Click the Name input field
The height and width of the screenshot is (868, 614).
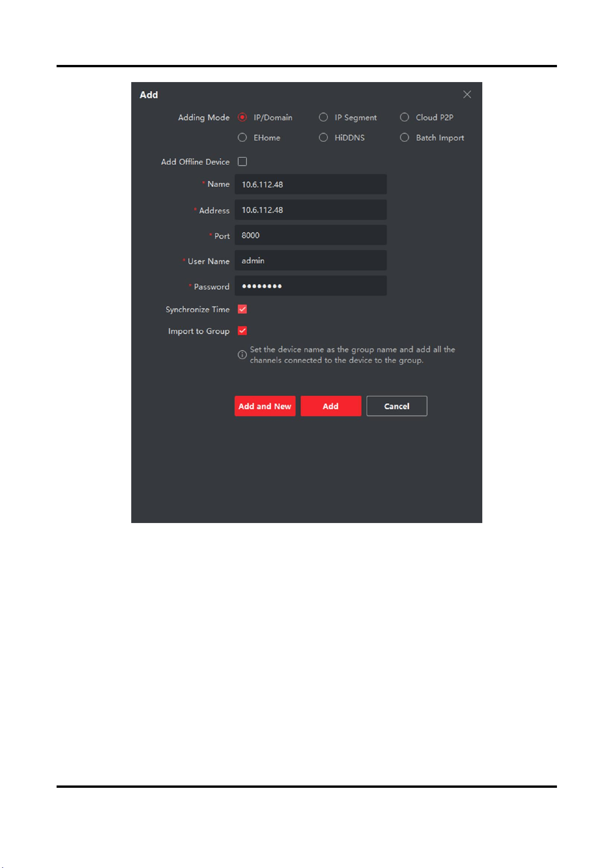tap(311, 184)
